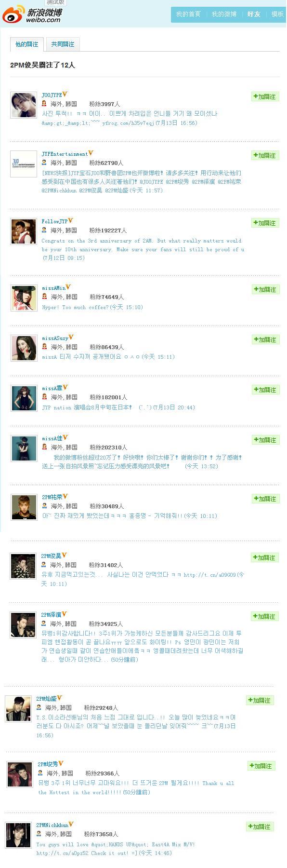
Task: Click the gender icon under 2PM俊昊
Action: click(44, 565)
